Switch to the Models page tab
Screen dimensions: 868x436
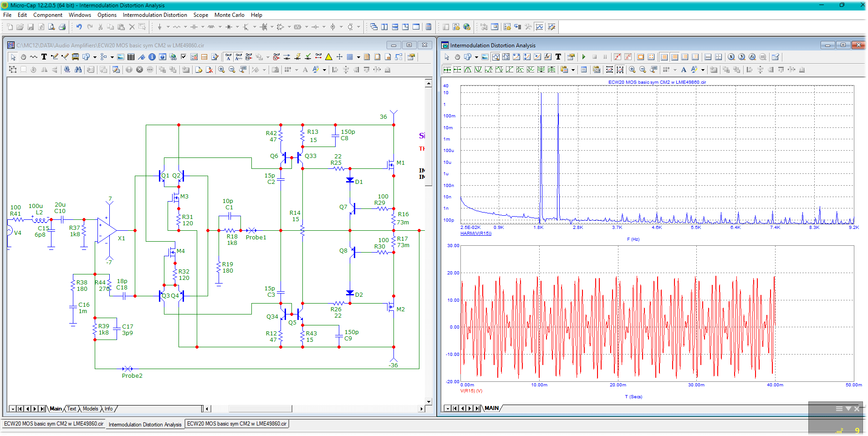click(x=90, y=409)
